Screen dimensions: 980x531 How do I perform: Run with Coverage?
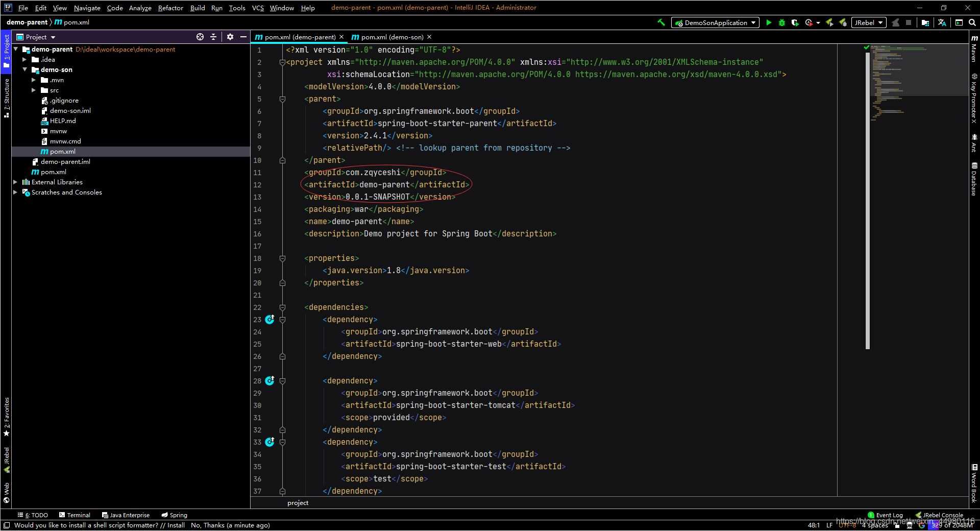[x=795, y=22]
